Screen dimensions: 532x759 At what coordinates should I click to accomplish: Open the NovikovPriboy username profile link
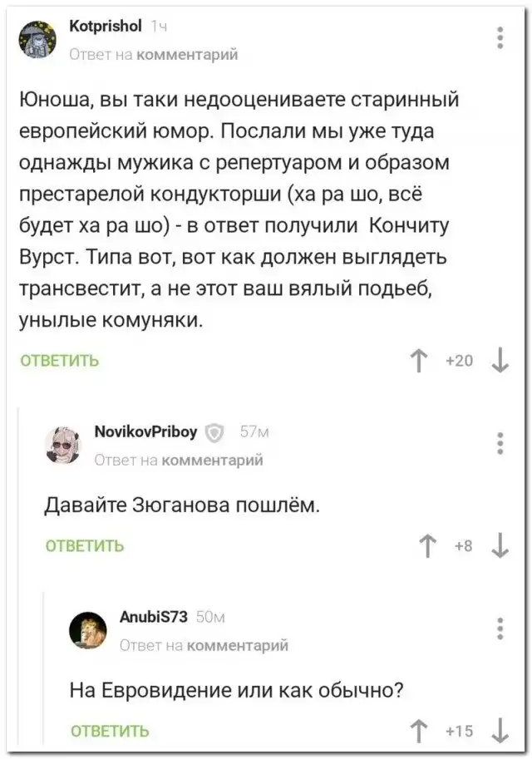tap(146, 431)
